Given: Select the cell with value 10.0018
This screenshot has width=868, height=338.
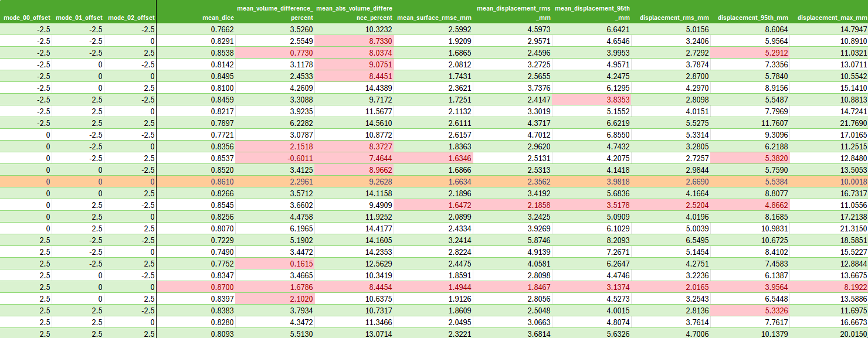Looking at the screenshot, I should pyautogui.click(x=828, y=182).
